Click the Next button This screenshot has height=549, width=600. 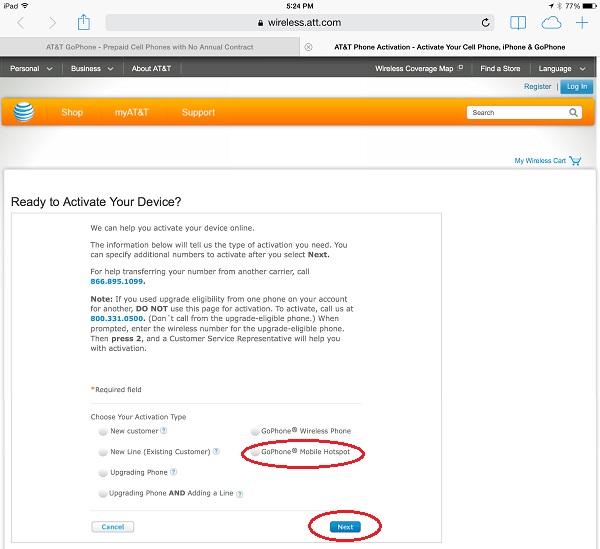click(345, 527)
